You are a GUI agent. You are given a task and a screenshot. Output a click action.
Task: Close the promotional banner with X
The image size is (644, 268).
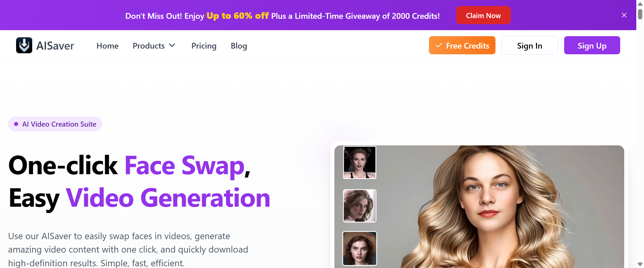coord(624,15)
